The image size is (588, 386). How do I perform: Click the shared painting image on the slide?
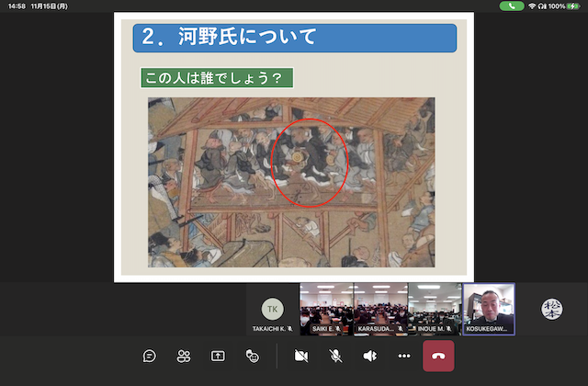pos(291,182)
